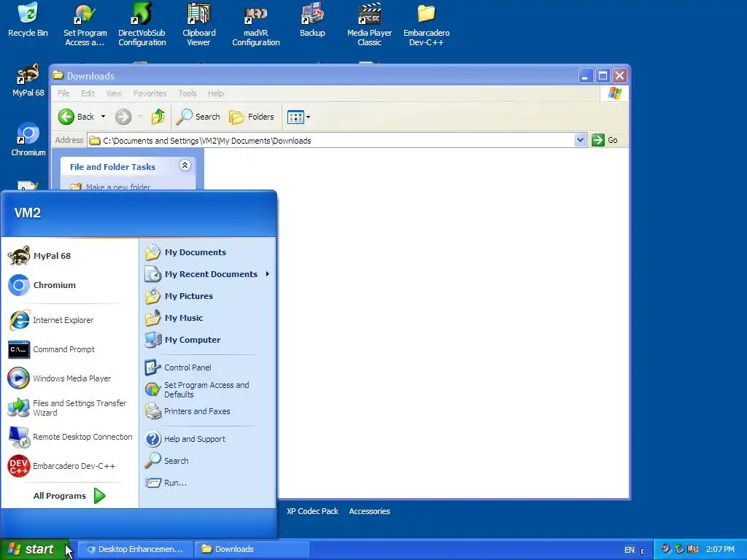Image resolution: width=747 pixels, height=560 pixels.
Task: Click the address bar path field
Action: (330, 141)
